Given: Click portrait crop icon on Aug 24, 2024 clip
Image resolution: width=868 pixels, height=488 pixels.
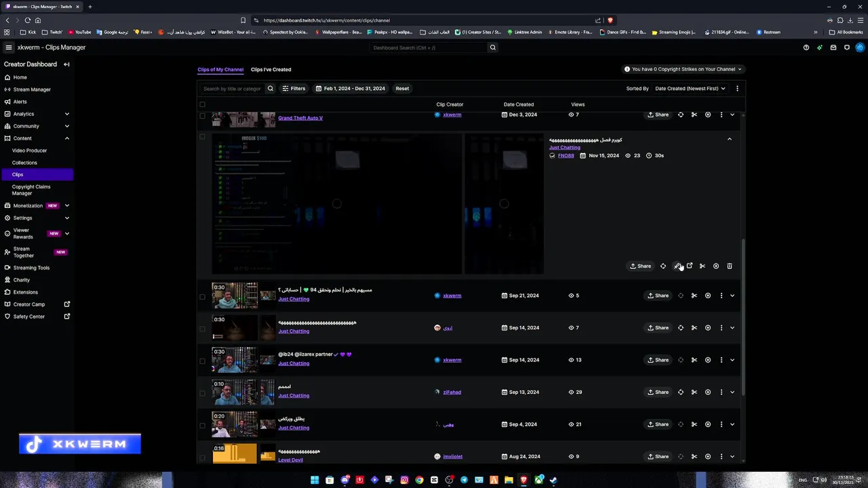Looking at the screenshot, I should click(x=681, y=457).
